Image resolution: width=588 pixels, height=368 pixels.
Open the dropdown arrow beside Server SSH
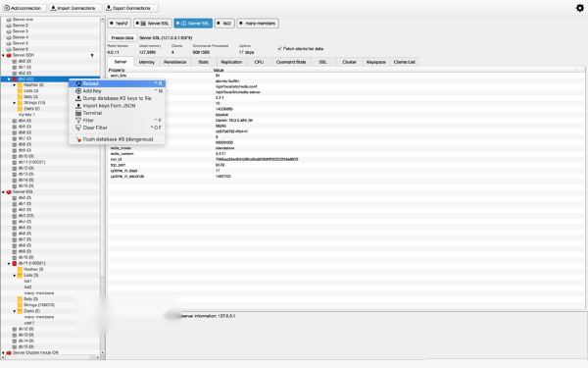click(92, 56)
